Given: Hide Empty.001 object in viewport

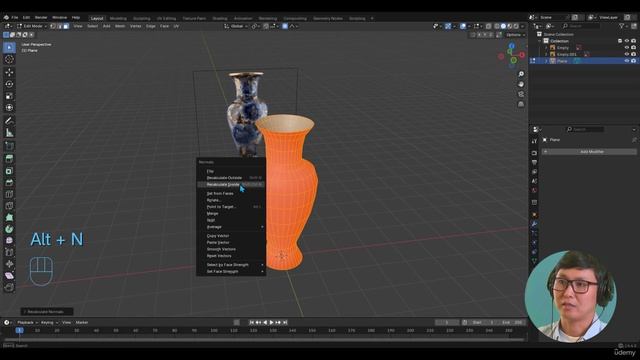Looking at the screenshot, I should (x=627, y=54).
